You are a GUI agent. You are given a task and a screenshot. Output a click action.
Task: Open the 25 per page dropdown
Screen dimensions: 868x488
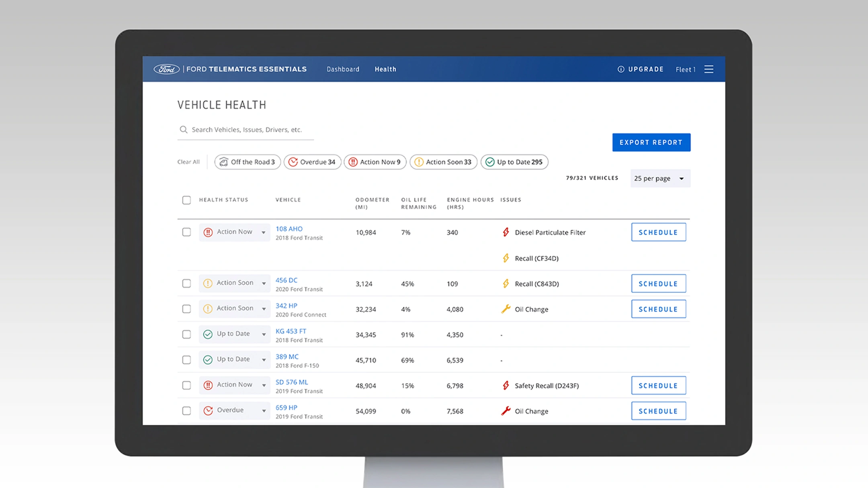click(x=660, y=178)
